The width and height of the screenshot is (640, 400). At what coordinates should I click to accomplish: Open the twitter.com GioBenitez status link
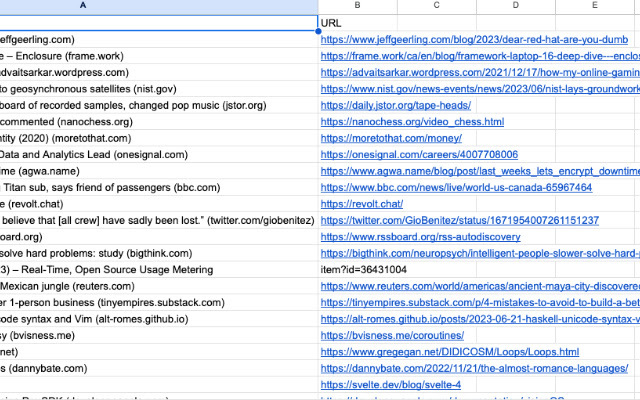pyautogui.click(x=460, y=220)
